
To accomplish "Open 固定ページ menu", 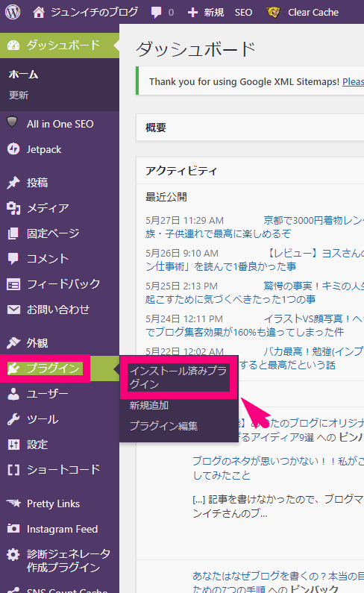I will click(x=53, y=233).
